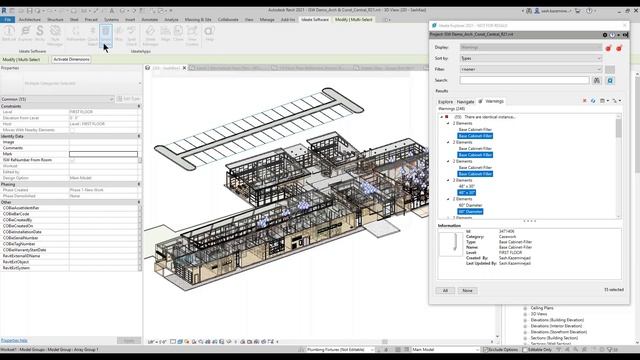
Task: Open the XRay ribbon tool
Action: (x=119, y=33)
